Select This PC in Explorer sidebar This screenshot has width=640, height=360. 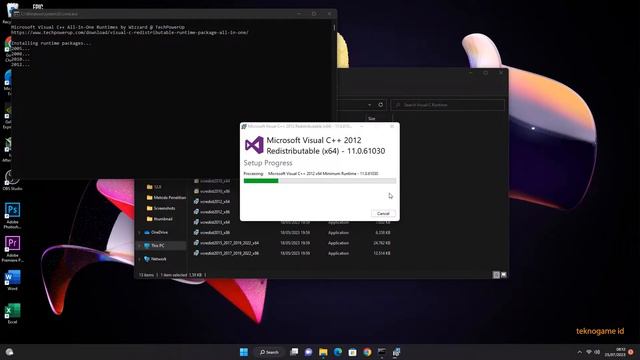[x=158, y=246]
